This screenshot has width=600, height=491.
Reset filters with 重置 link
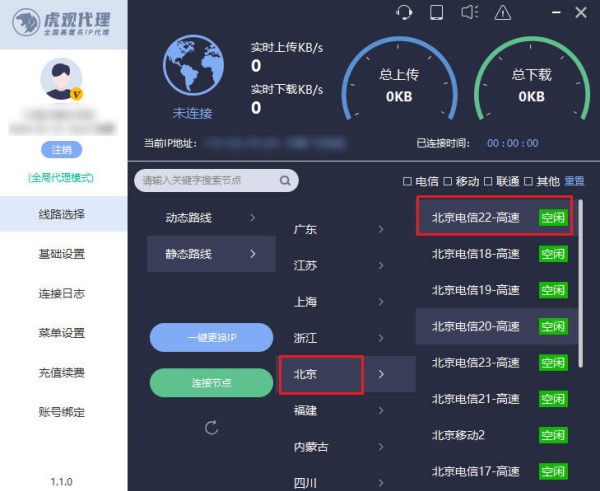tap(574, 181)
